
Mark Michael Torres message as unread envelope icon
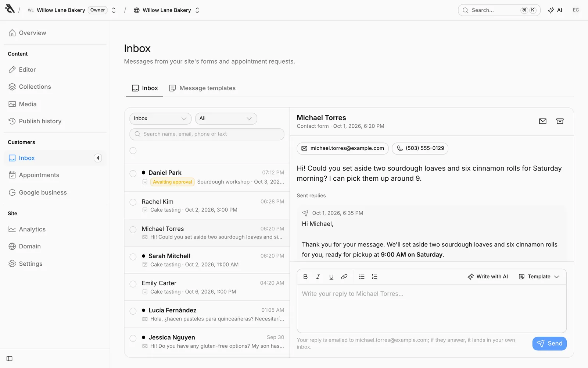tap(543, 121)
